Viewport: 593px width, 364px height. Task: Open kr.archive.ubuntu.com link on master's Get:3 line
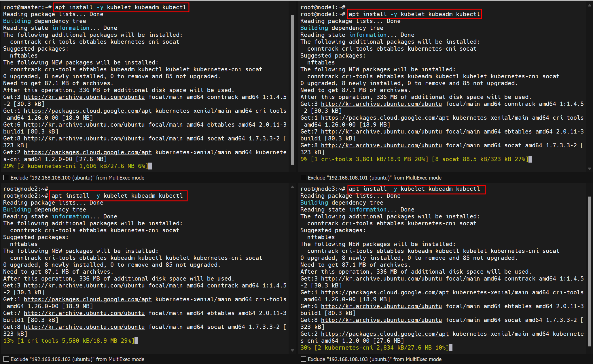[84, 97]
